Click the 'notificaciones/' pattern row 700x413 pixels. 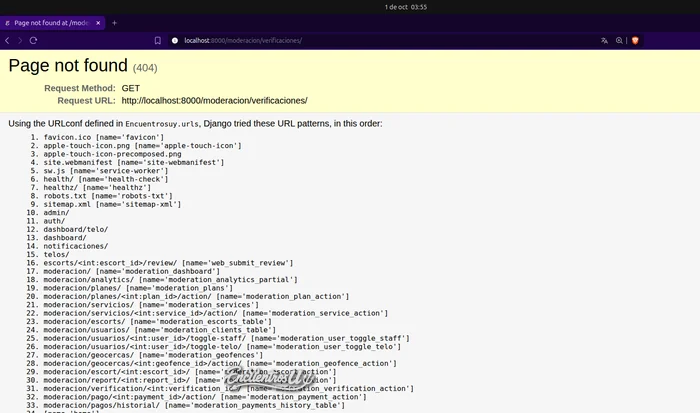click(x=76, y=246)
